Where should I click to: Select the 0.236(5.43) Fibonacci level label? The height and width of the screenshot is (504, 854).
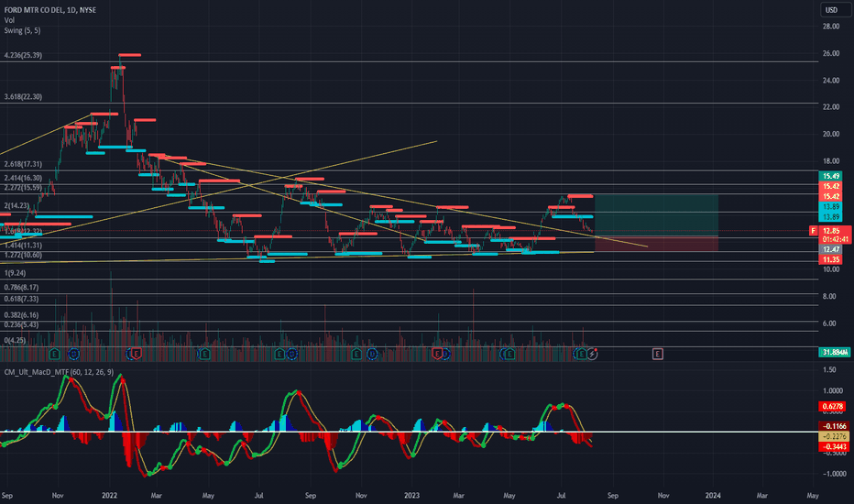pos(21,324)
